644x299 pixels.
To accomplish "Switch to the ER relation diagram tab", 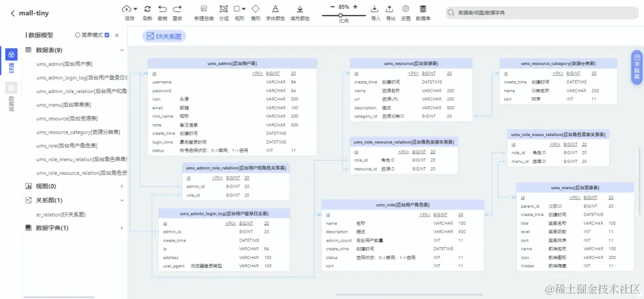I will (164, 36).
